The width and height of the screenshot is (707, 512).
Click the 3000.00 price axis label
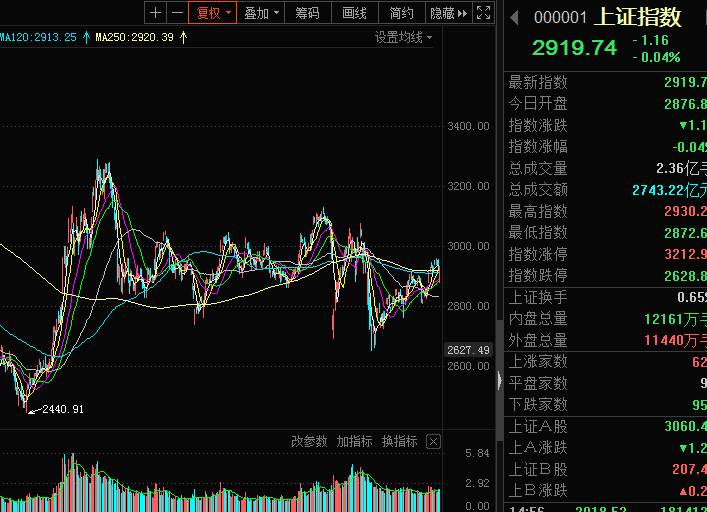coord(468,246)
